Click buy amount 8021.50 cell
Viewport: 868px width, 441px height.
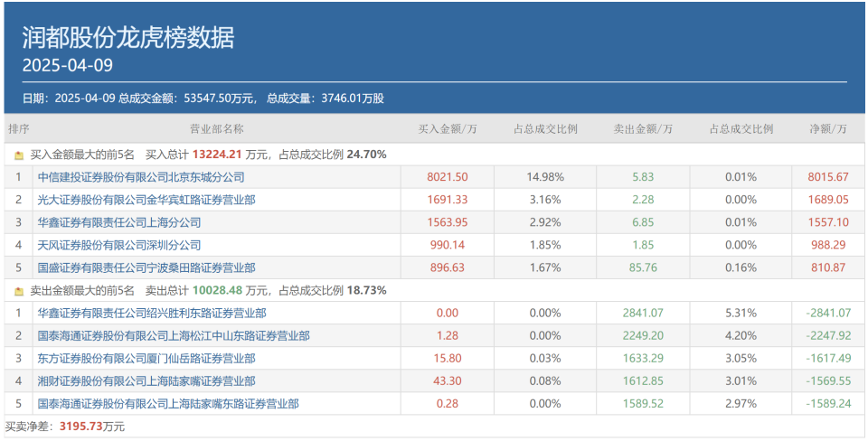pyautogui.click(x=448, y=178)
